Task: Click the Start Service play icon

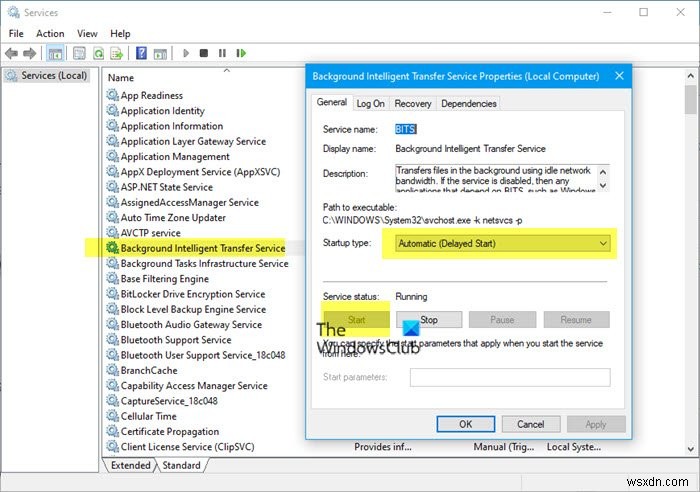Action: click(186, 53)
